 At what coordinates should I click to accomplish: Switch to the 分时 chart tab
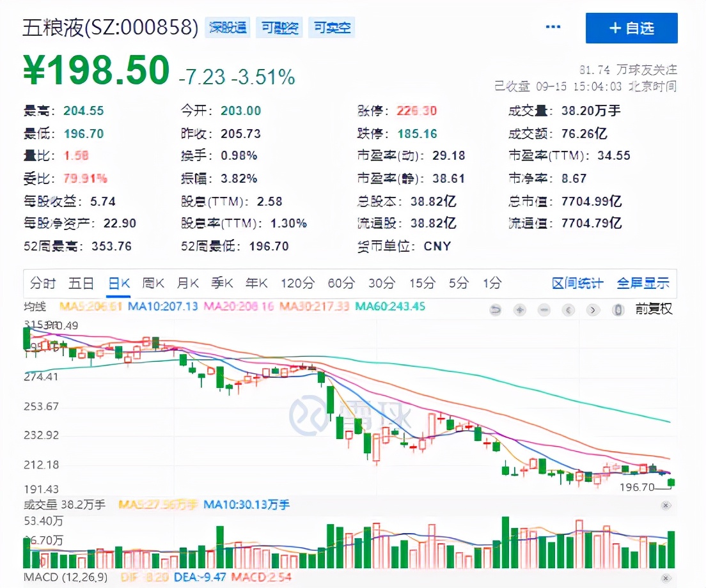pos(43,283)
